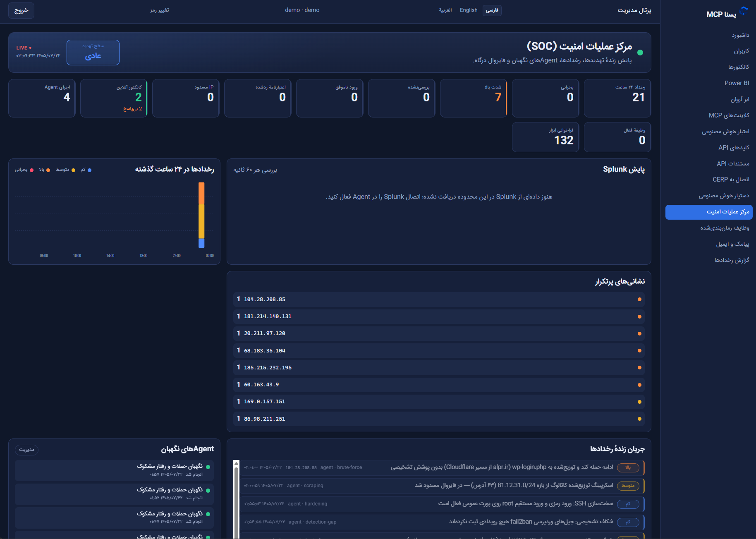Click the stacked bar in 24-hour chart
The width and height of the screenshot is (756, 539).
[201, 215]
